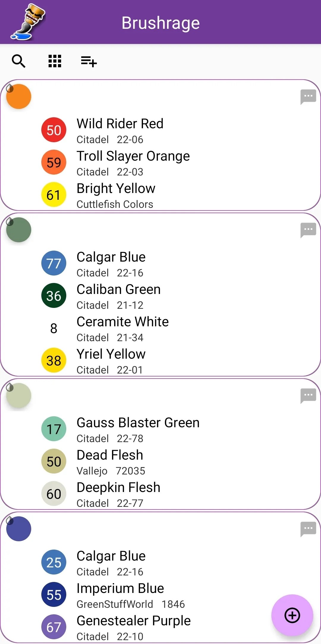Select Imperium Blue from GreenStuffWorld
Viewport: 321px width, 644px height.
click(x=120, y=594)
